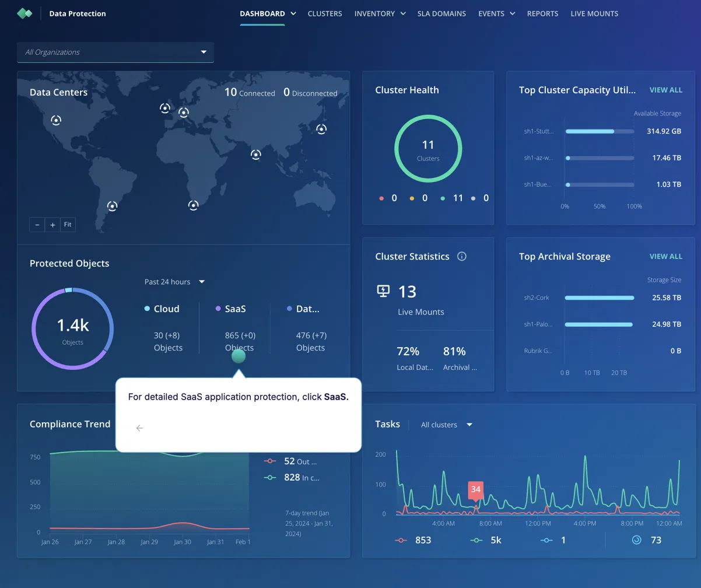Click the Live Mounts monitor icon
701x588 pixels.
click(383, 290)
